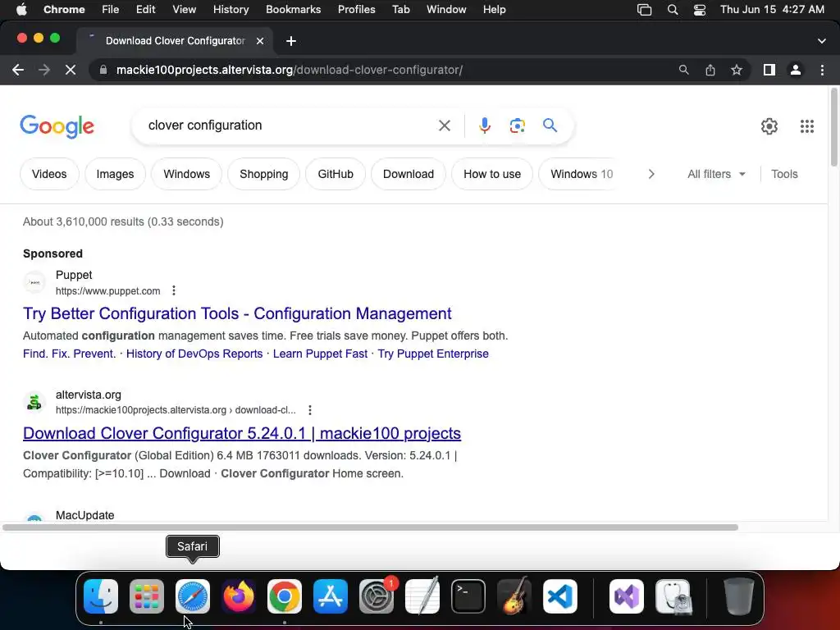Open GarageBand from the dock

coord(514,596)
